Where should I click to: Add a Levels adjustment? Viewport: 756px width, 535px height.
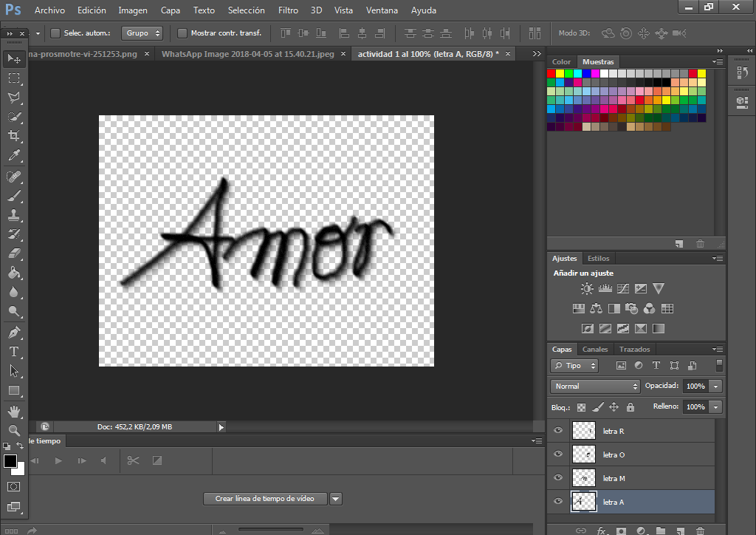point(605,288)
